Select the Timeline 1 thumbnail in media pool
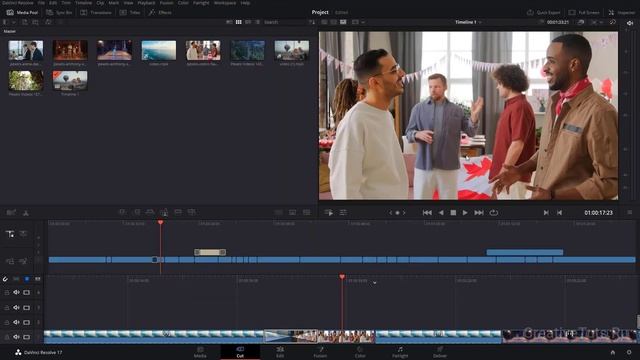640x360 pixels. point(70,80)
